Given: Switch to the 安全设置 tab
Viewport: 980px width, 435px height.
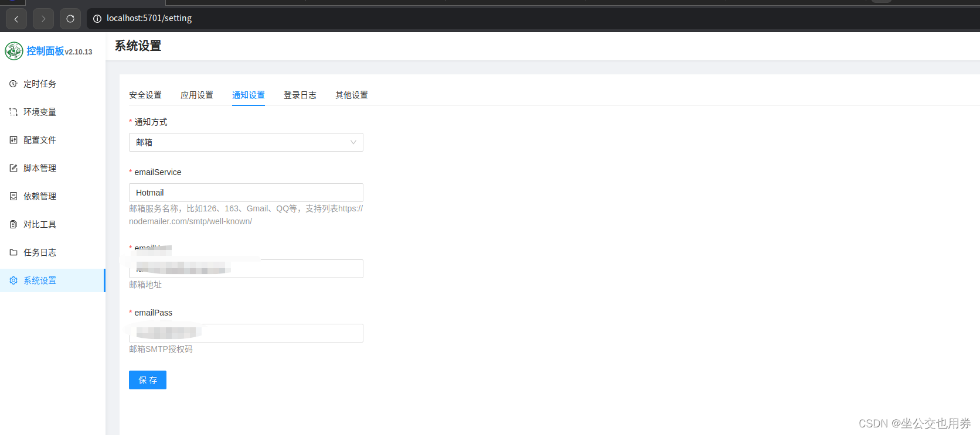Looking at the screenshot, I should click(145, 95).
